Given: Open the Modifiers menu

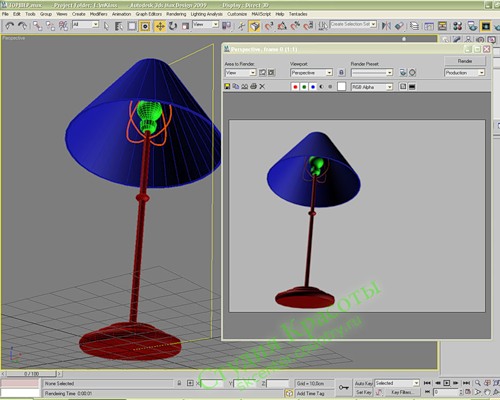Looking at the screenshot, I should tap(98, 14).
